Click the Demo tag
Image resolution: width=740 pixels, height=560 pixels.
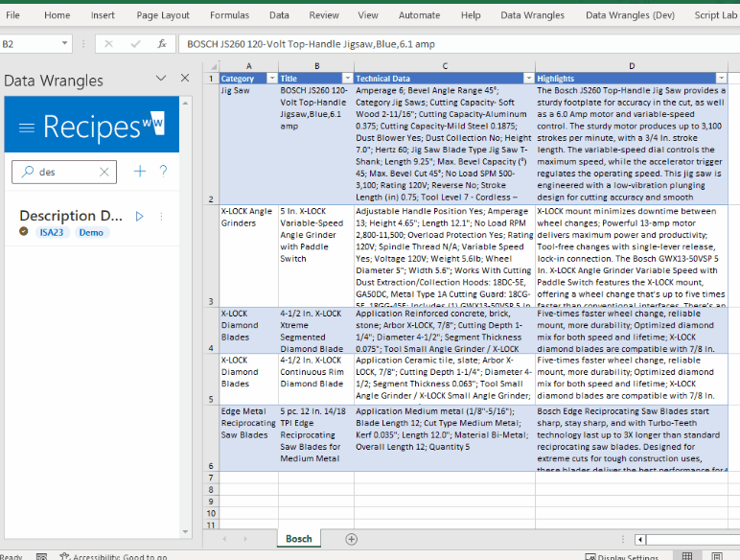point(91,232)
